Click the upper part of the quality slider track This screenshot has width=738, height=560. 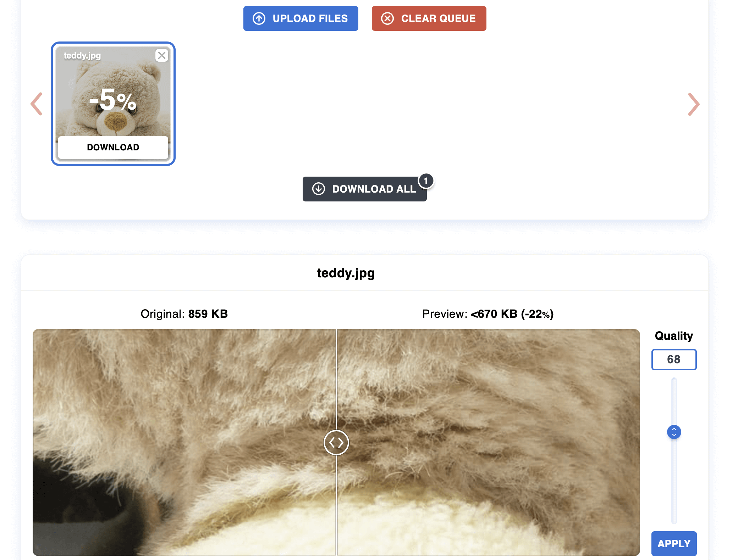coord(674,397)
